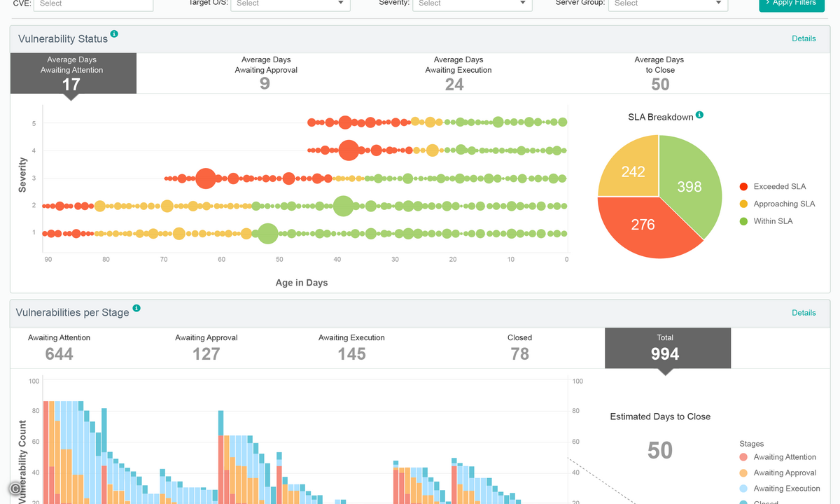
Task: Select the Average Days to Close tab
Action: 659,73
